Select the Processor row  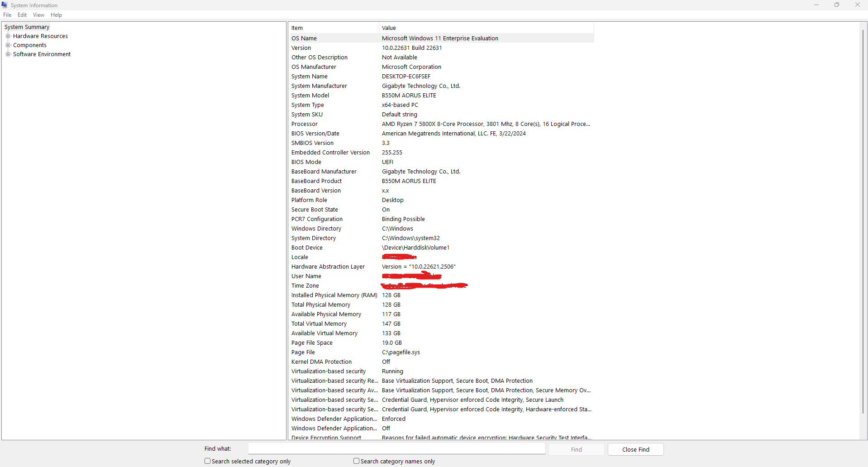[x=407, y=124]
